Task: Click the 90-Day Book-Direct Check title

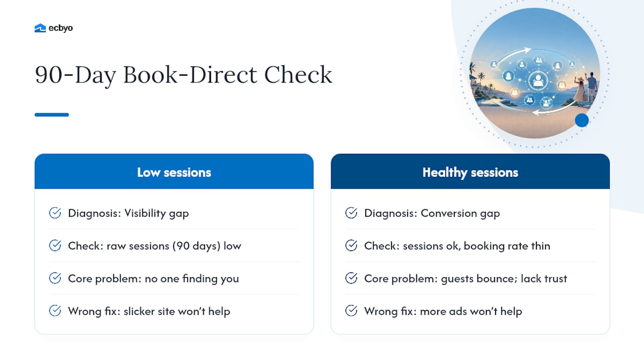Action: [x=184, y=75]
